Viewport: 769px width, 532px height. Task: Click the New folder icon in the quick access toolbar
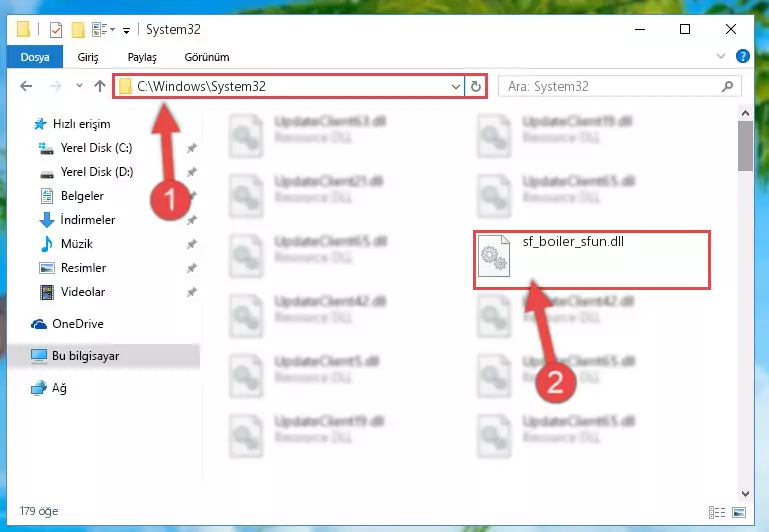tap(78, 30)
